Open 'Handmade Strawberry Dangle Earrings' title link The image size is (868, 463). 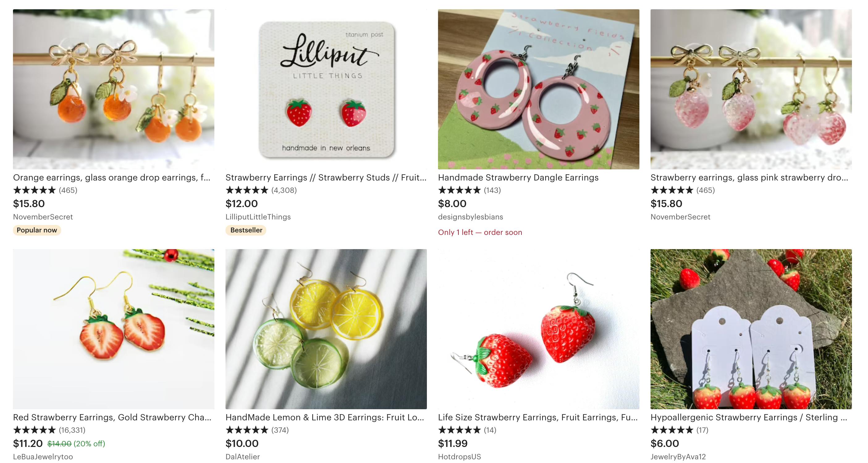pyautogui.click(x=518, y=177)
